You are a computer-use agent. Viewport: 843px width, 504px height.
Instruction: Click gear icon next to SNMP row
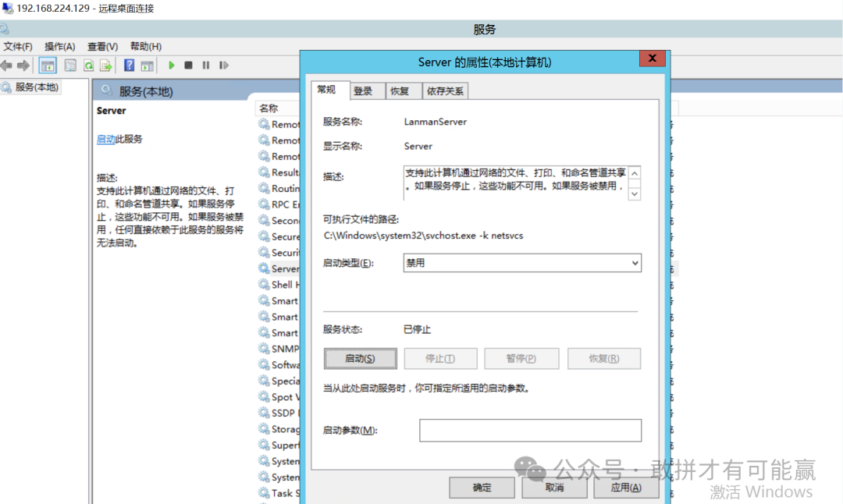pyautogui.click(x=264, y=348)
